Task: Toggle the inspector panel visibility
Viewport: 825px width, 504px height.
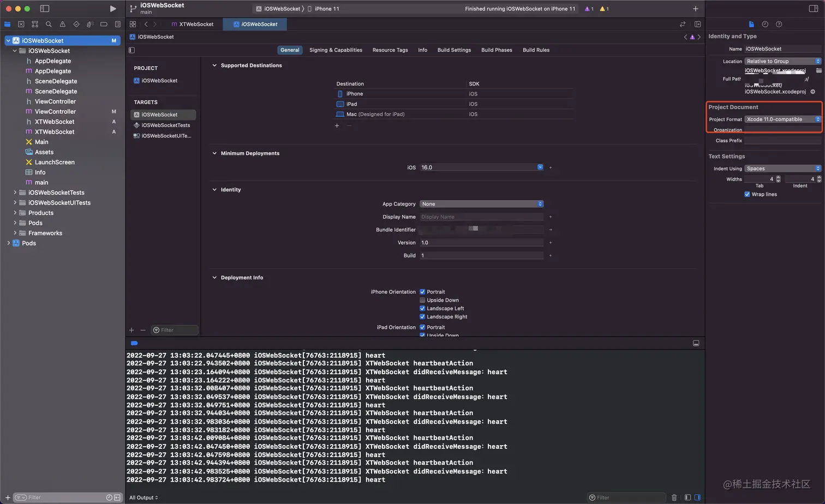Action: click(813, 9)
